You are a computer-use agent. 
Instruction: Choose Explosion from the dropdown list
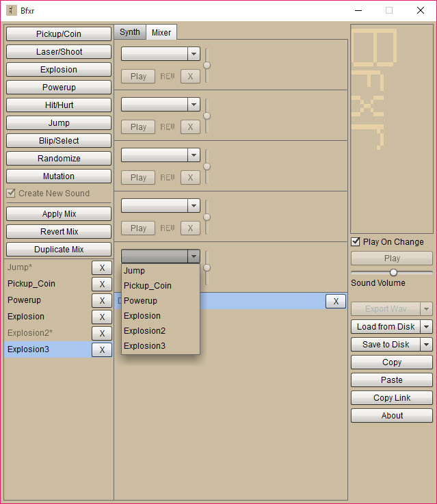[161, 316]
